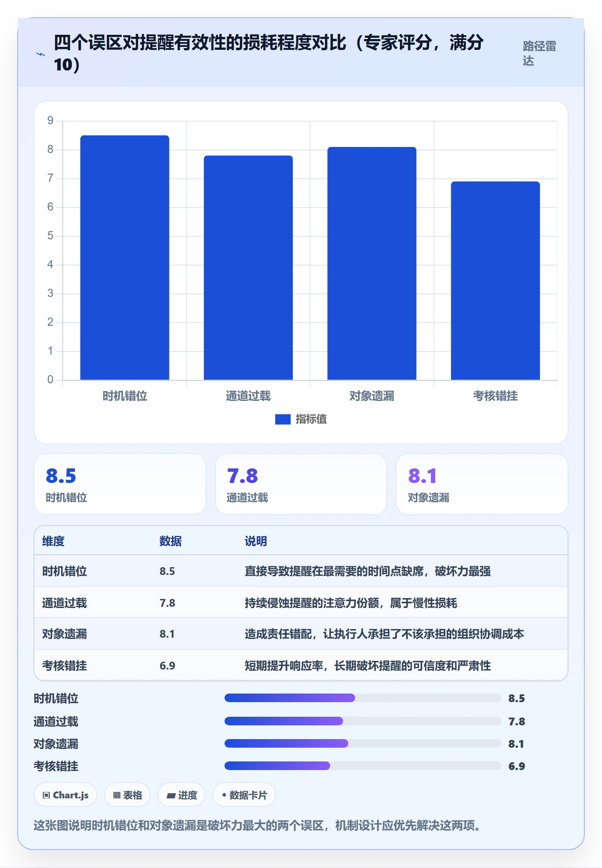The height and width of the screenshot is (868, 602).
Task: Select the 考核错挂 table row
Action: 301,665
